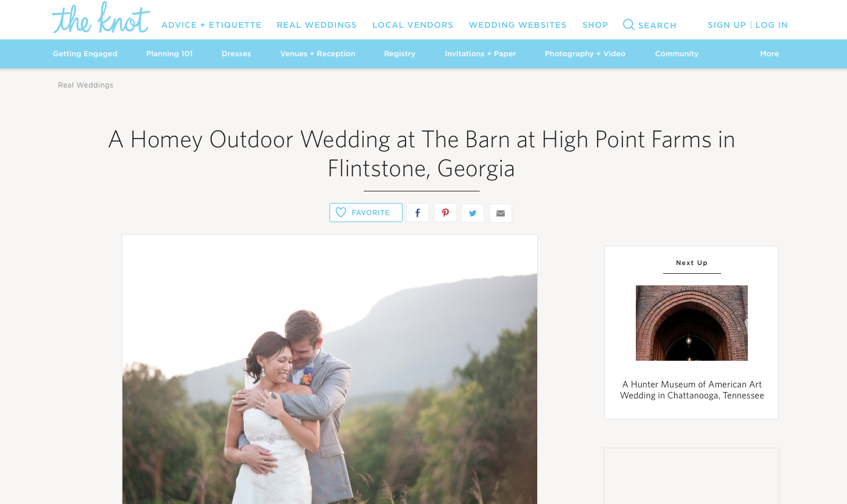Click the search magnifier icon
847x504 pixels.
pyautogui.click(x=628, y=24)
